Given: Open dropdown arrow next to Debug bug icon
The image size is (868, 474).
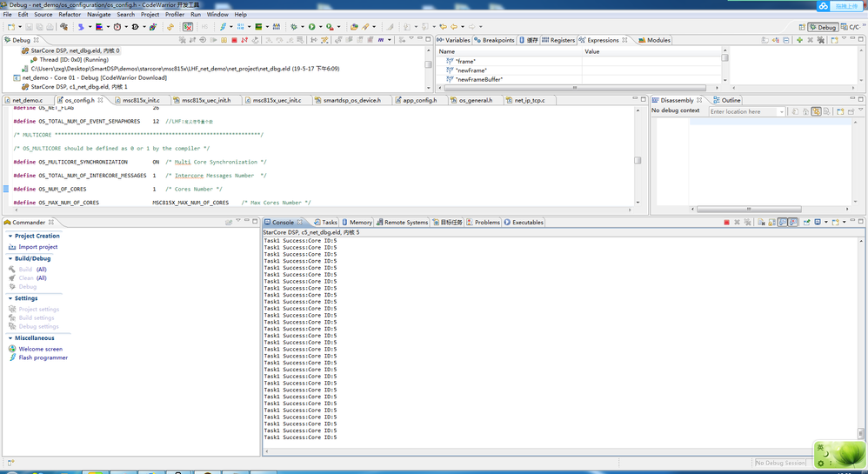Looking at the screenshot, I should pos(303,27).
